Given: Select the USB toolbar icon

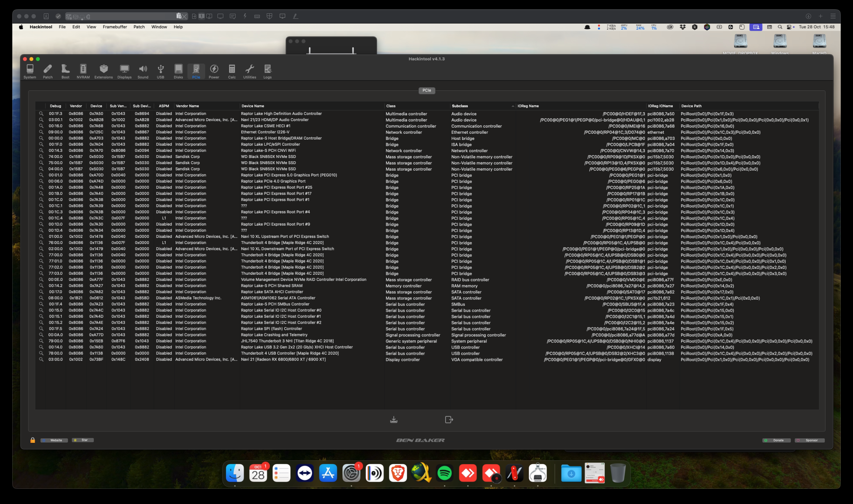Looking at the screenshot, I should point(160,71).
